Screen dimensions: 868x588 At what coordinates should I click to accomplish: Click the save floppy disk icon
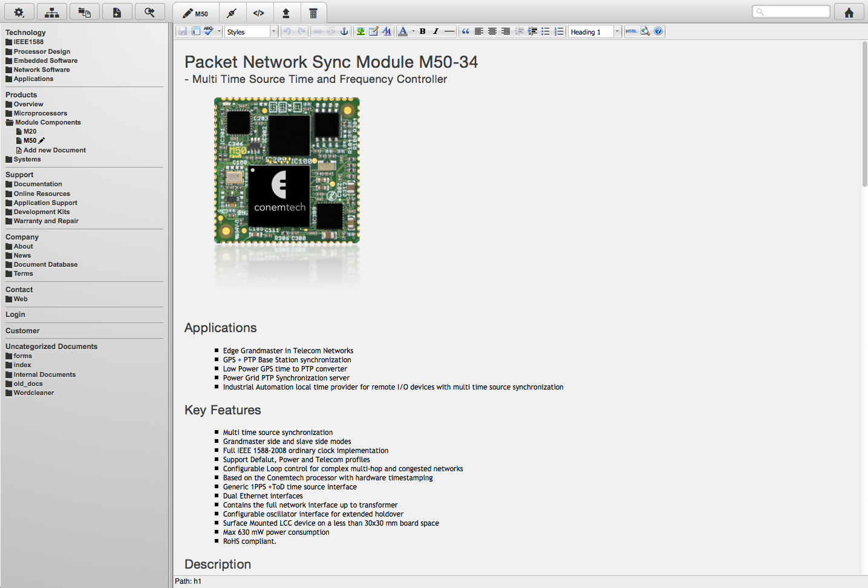pos(182,31)
